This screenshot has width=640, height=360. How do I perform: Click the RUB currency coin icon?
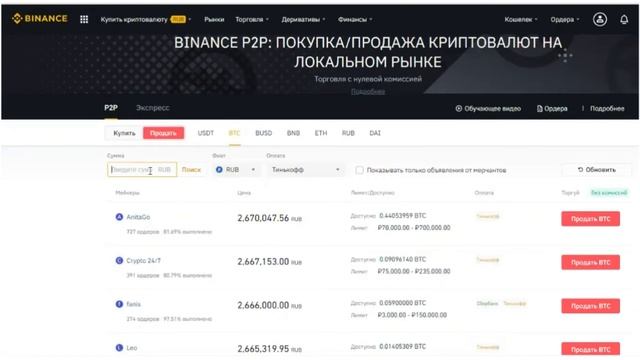[x=219, y=169]
